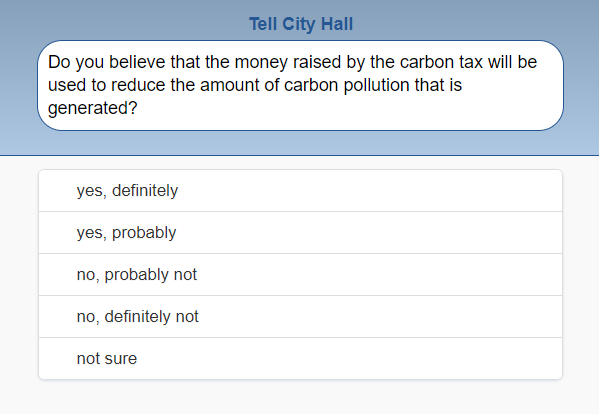Tap 'definitely not' text in fourth answer
This screenshot has width=599, height=414.
[x=151, y=317]
